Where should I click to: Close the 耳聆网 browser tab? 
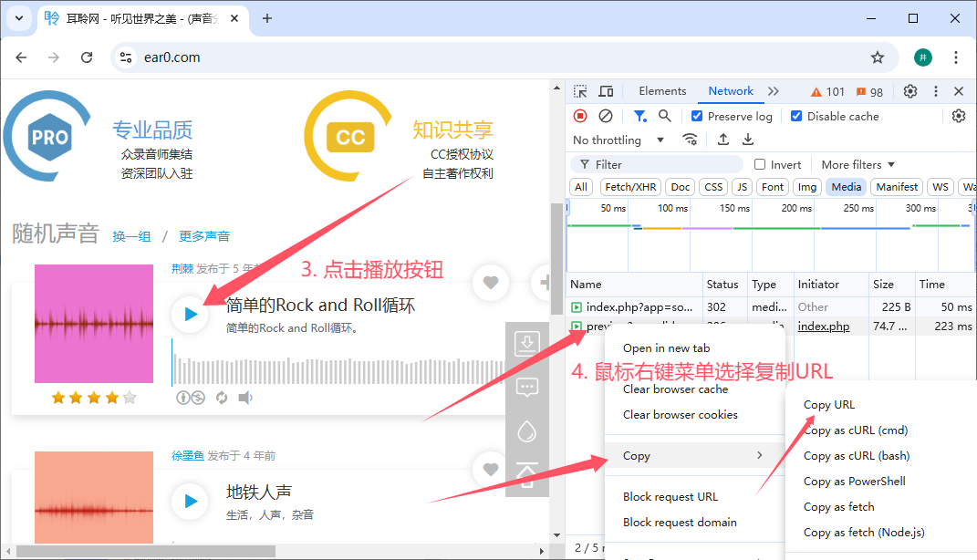(x=234, y=18)
